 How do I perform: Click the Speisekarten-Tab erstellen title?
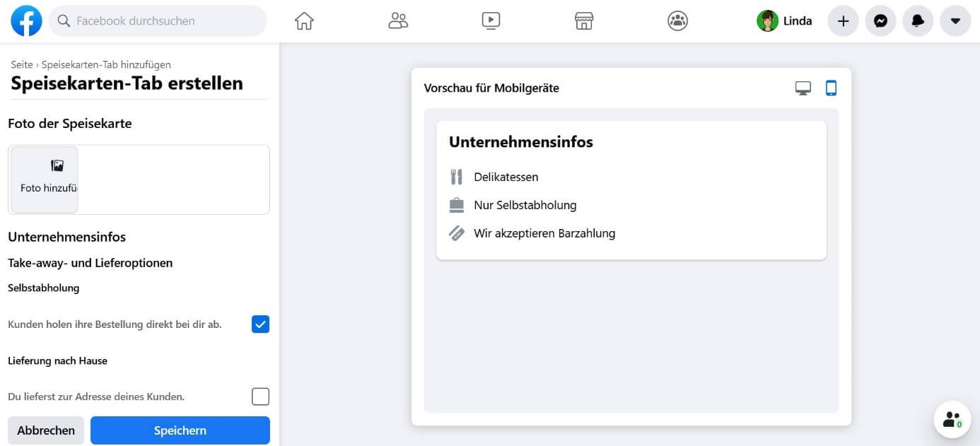coord(127,83)
